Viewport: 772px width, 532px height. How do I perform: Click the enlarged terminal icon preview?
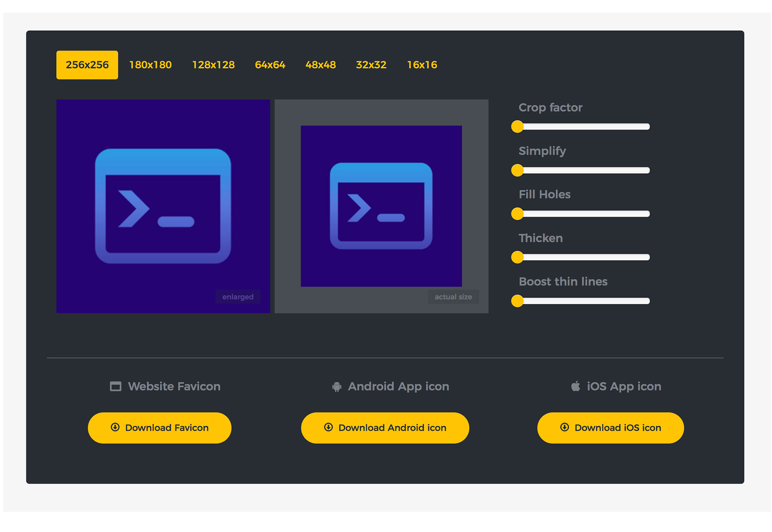click(163, 206)
